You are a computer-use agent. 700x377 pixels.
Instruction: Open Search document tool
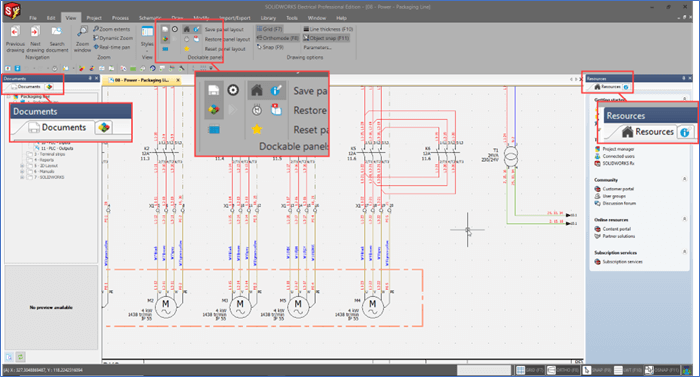[x=57, y=39]
